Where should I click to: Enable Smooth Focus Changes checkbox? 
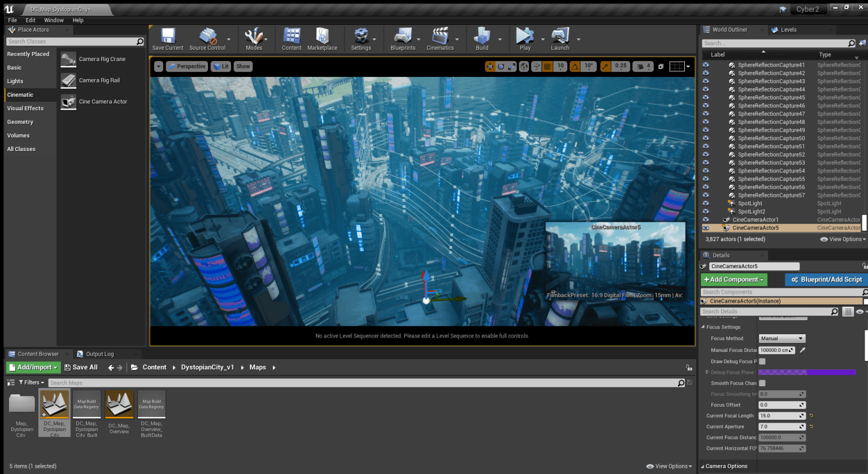pyautogui.click(x=762, y=383)
